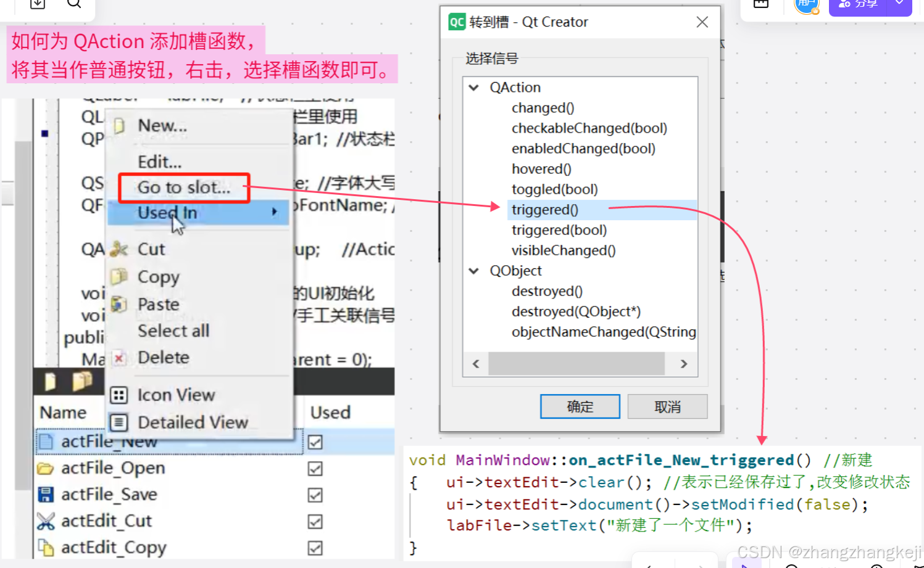Choose Paste from the context menu
Viewport: 924px width, 568px height.
(x=159, y=304)
